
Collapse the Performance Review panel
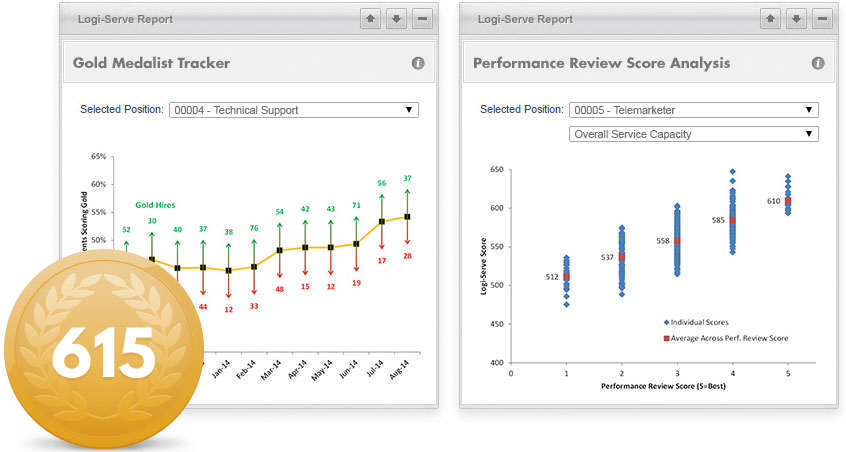pyautogui.click(x=822, y=19)
